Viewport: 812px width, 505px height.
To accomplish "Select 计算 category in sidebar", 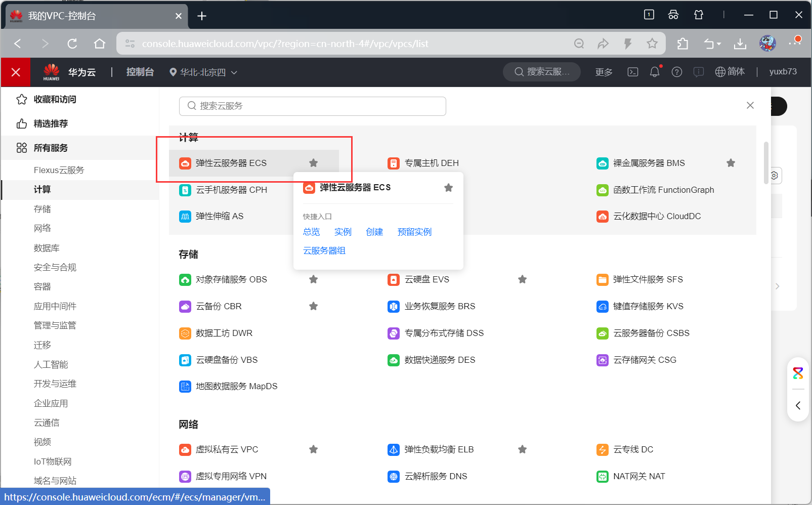I will (x=80, y=190).
